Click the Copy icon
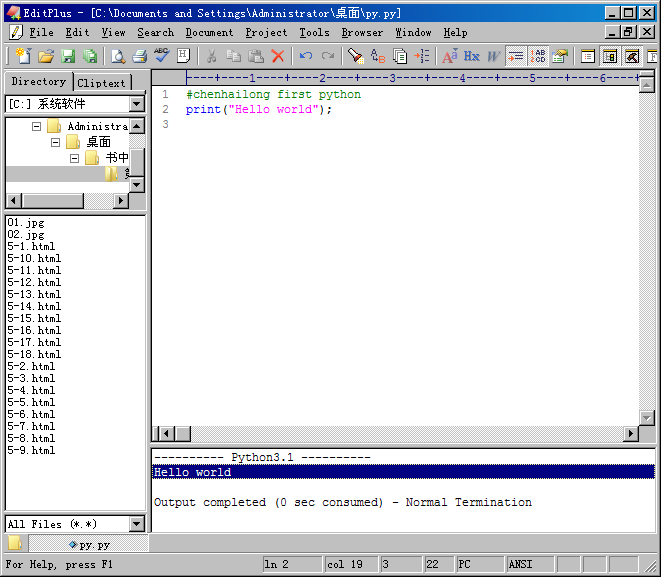661x577 pixels. [234, 56]
